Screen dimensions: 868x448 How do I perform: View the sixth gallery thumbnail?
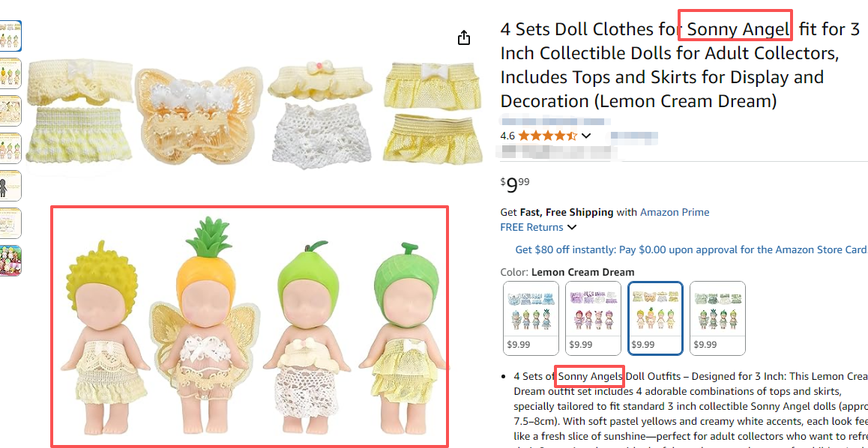point(10,223)
